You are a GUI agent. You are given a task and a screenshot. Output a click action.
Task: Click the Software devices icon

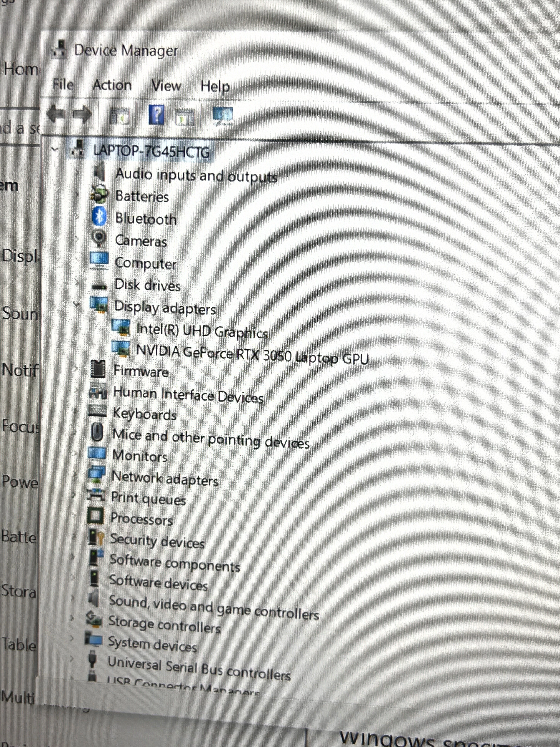tap(94, 578)
